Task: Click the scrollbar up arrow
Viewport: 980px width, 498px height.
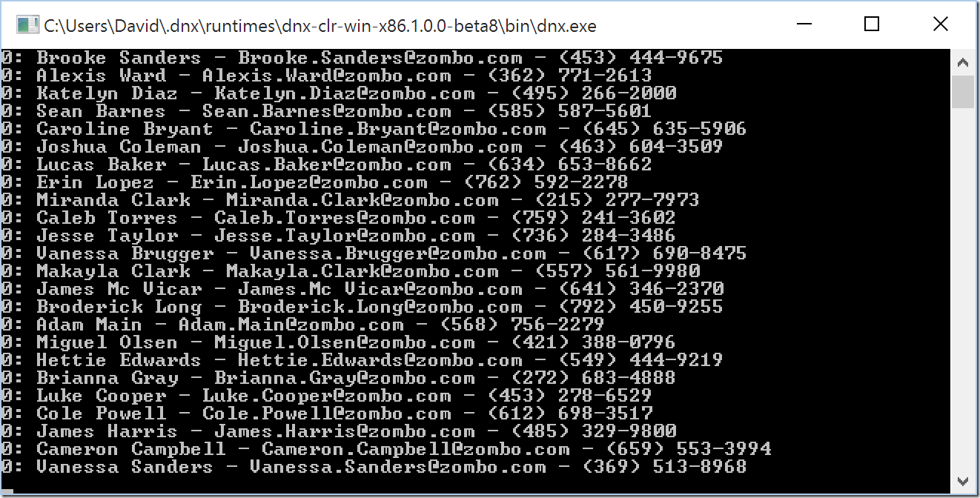Action: (x=963, y=62)
